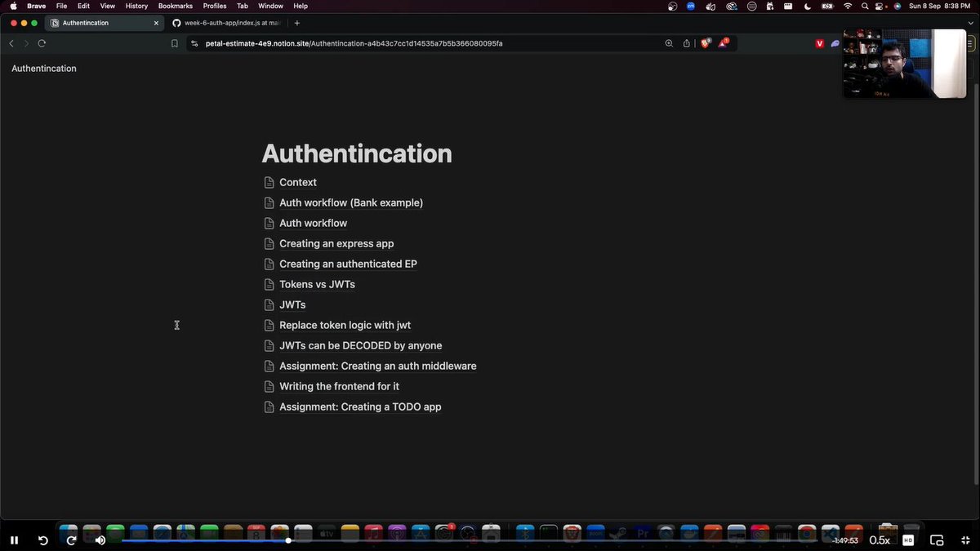Open the Auth workflow Bank example page

(x=350, y=202)
